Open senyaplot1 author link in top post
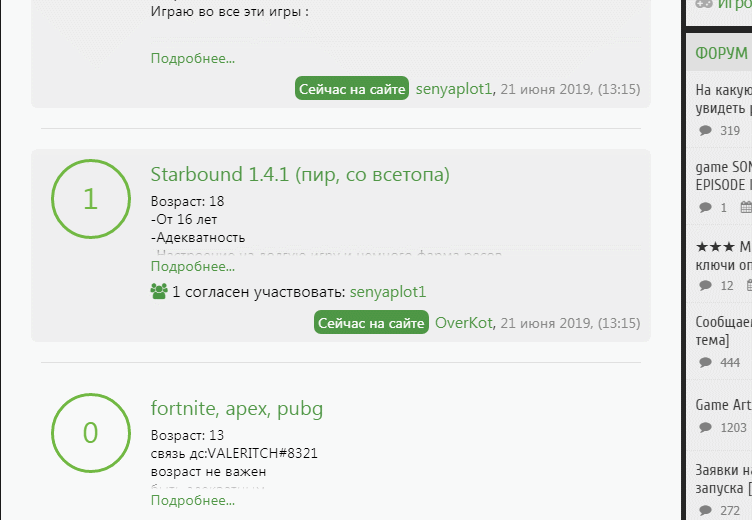Image resolution: width=752 pixels, height=520 pixels. 454,89
